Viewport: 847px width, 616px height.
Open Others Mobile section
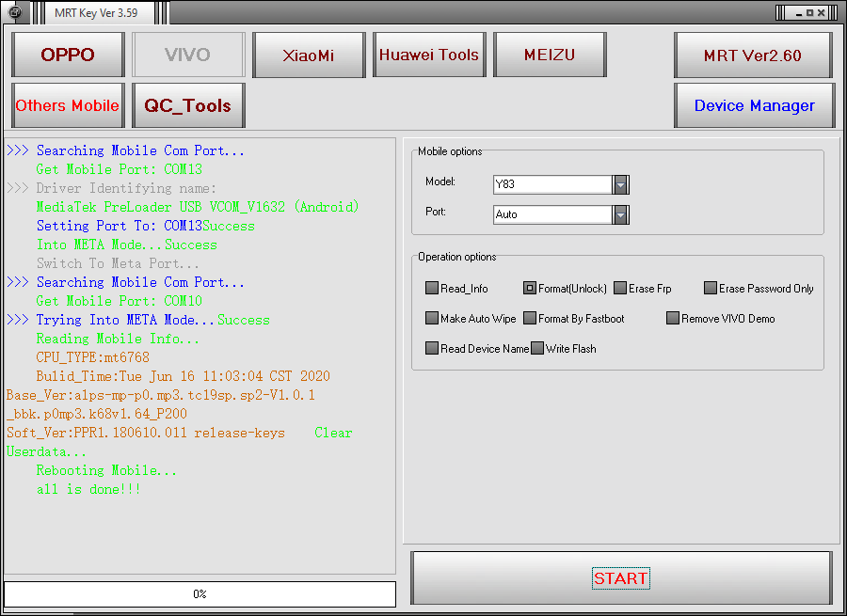click(x=68, y=105)
